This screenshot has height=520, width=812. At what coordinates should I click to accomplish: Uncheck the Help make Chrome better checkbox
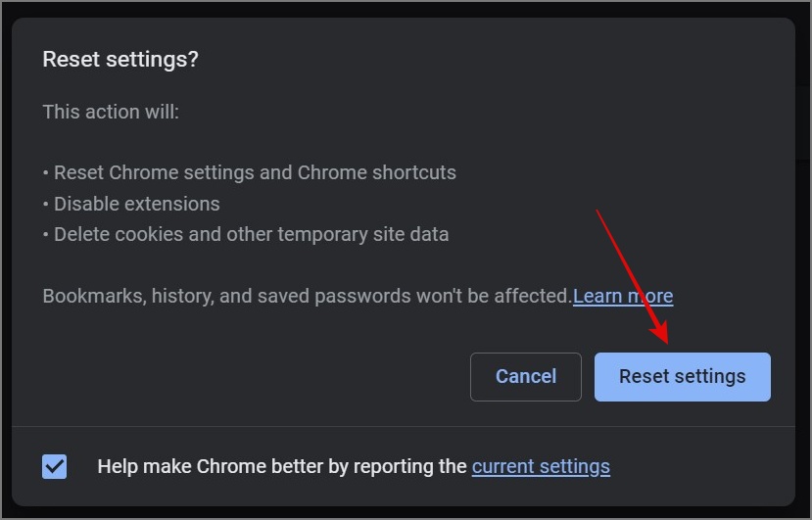click(55, 466)
